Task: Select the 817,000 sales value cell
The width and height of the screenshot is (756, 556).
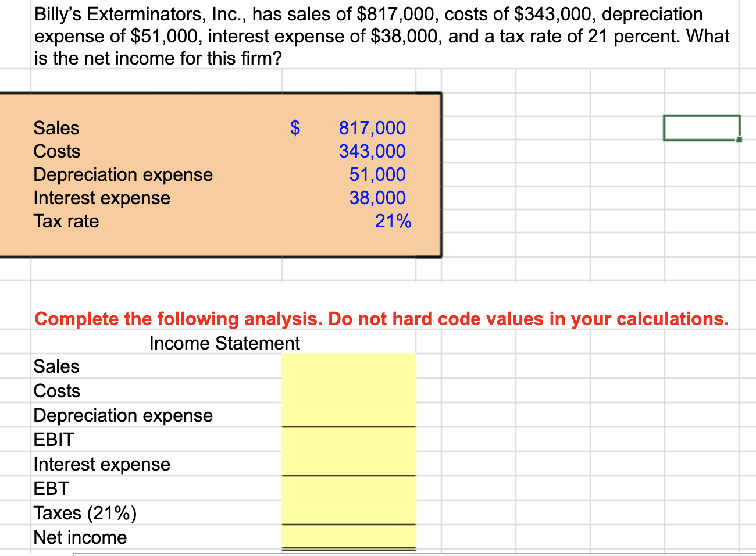Action: tap(372, 128)
